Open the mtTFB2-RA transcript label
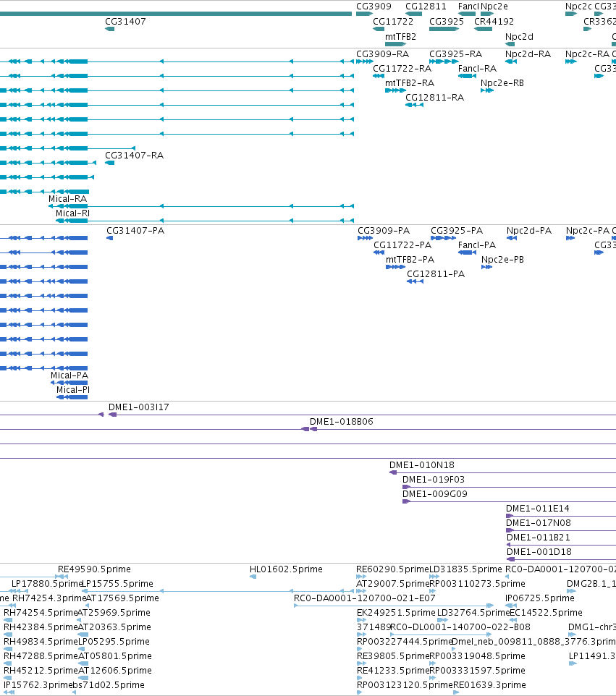This screenshot has height=696, width=616. tap(410, 83)
